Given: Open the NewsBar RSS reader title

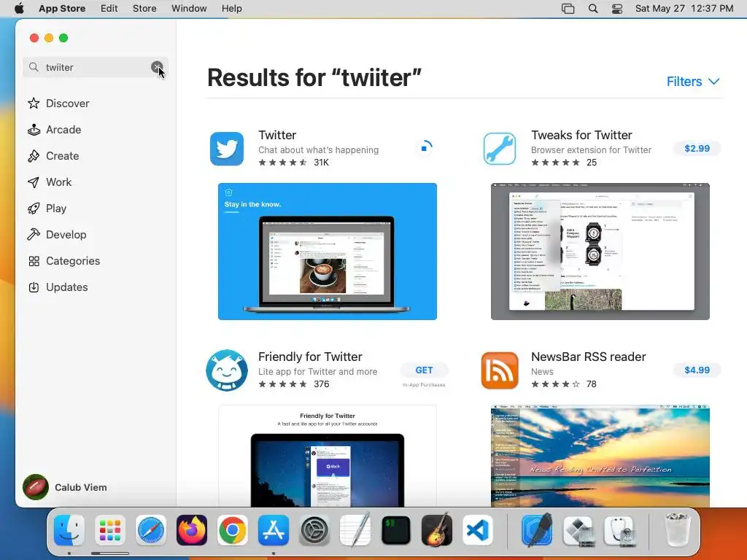Looking at the screenshot, I should [x=589, y=357].
